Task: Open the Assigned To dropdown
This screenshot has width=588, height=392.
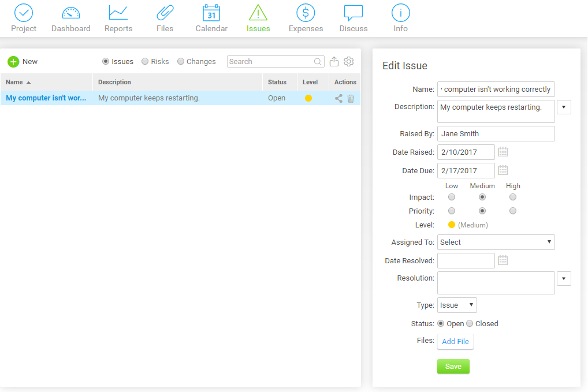Action: [496, 242]
